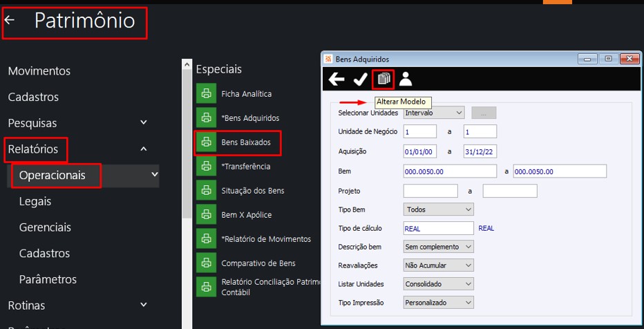Open the Situação dos Bens report

tap(253, 191)
